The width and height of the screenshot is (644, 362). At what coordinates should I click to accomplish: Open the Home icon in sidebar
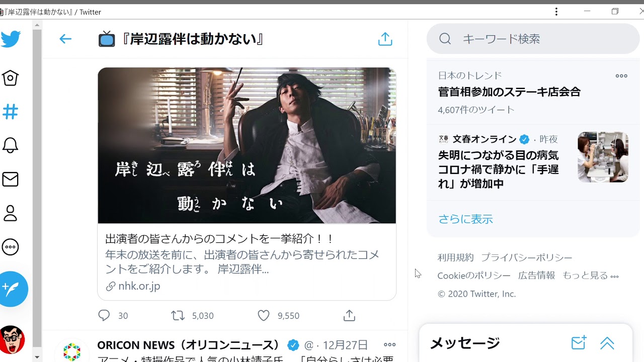[11, 78]
